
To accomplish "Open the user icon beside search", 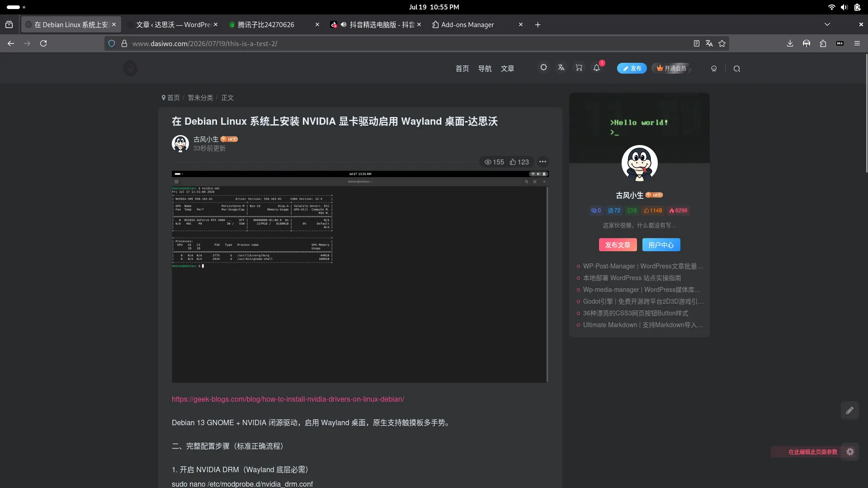I will 714,69.
